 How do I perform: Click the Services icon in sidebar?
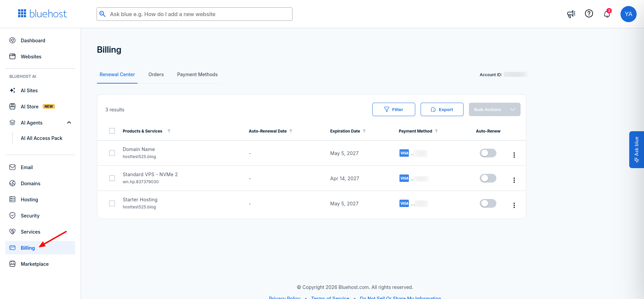[x=12, y=232]
